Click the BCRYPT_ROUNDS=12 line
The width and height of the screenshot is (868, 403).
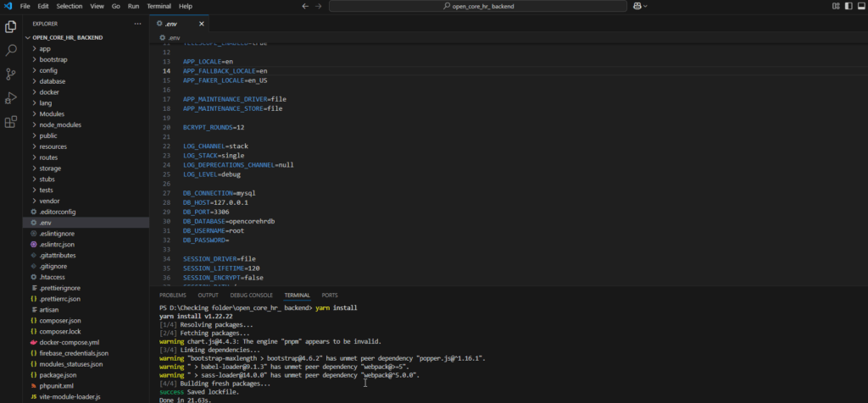[214, 127]
